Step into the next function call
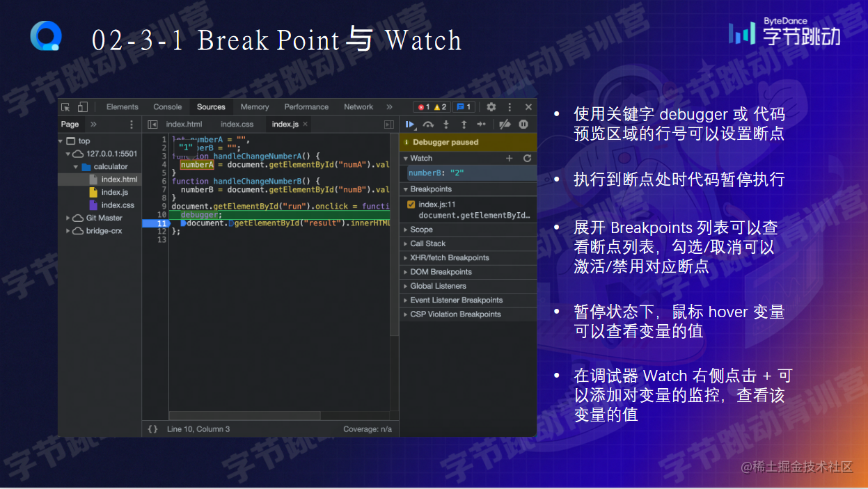Image resolution: width=868 pixels, height=489 pixels. coord(446,125)
